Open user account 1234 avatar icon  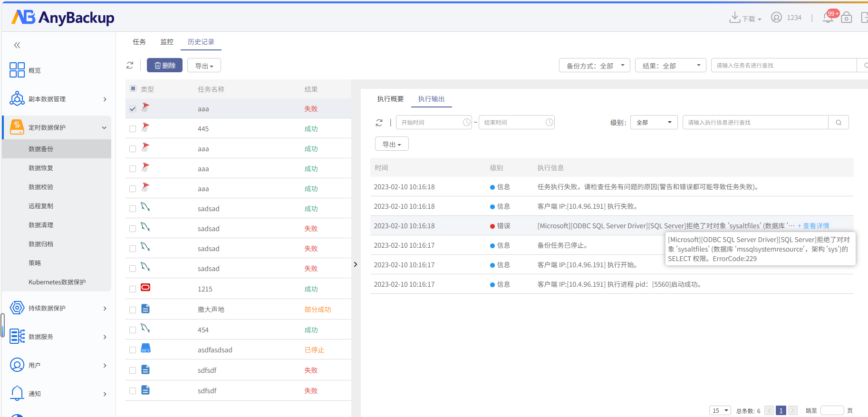pos(776,18)
